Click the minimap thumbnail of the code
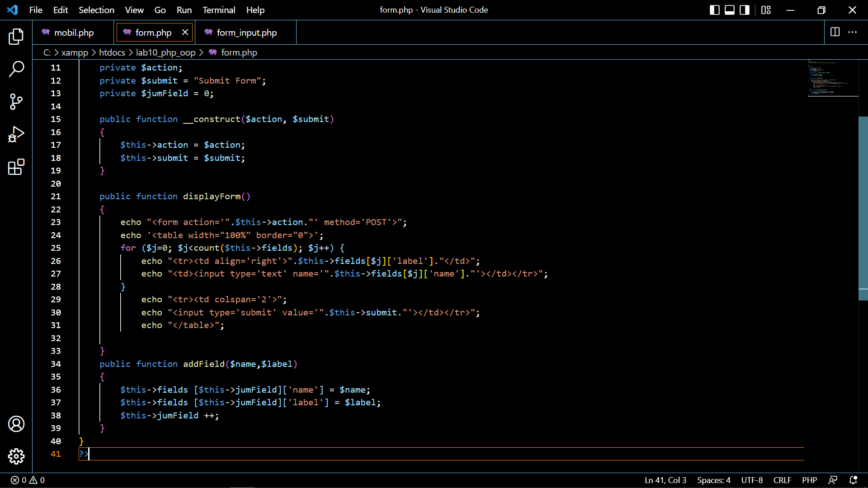Screen dimensions: 868x488 pyautogui.click(x=832, y=79)
